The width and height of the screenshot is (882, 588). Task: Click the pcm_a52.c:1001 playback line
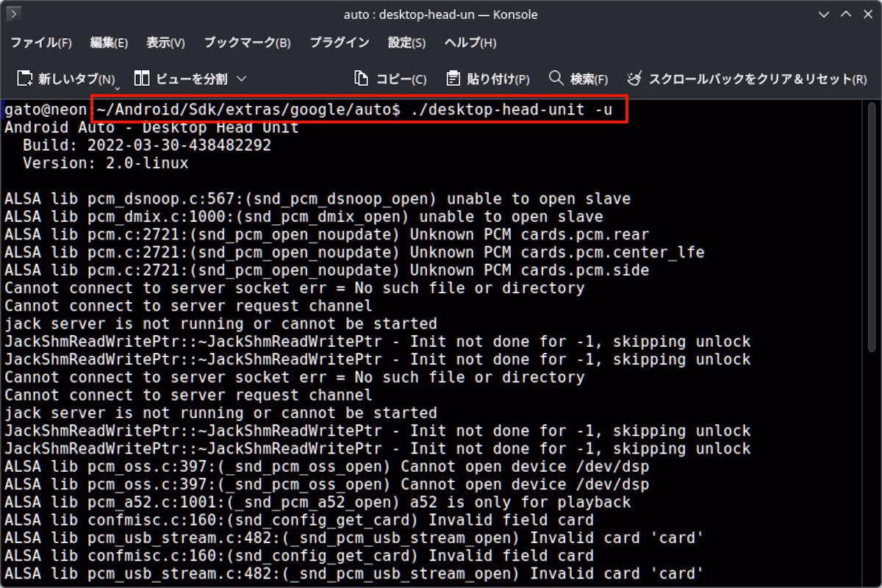318,502
